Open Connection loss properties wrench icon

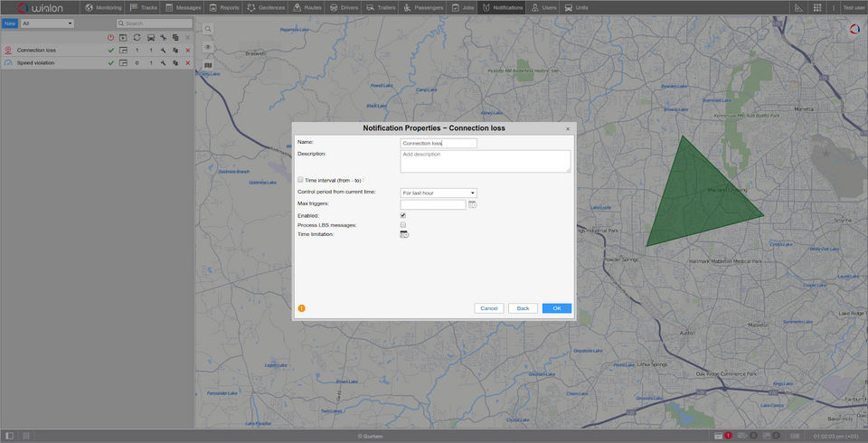tap(163, 51)
